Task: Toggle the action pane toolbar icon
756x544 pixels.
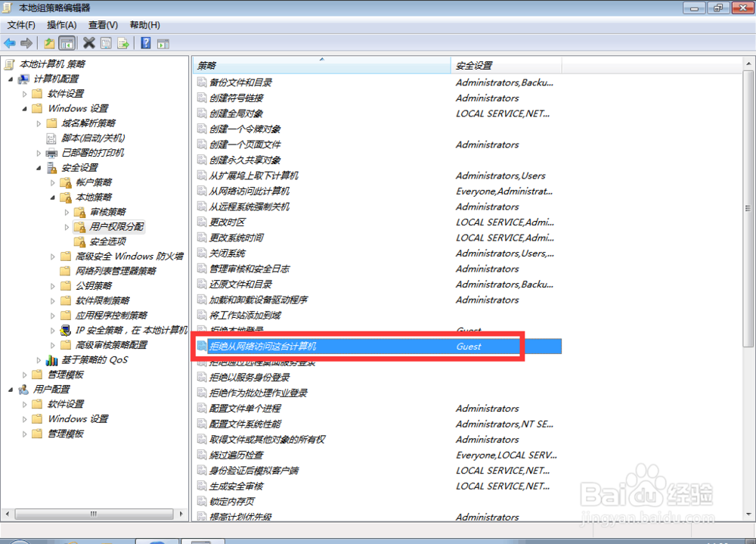Action: (163, 44)
